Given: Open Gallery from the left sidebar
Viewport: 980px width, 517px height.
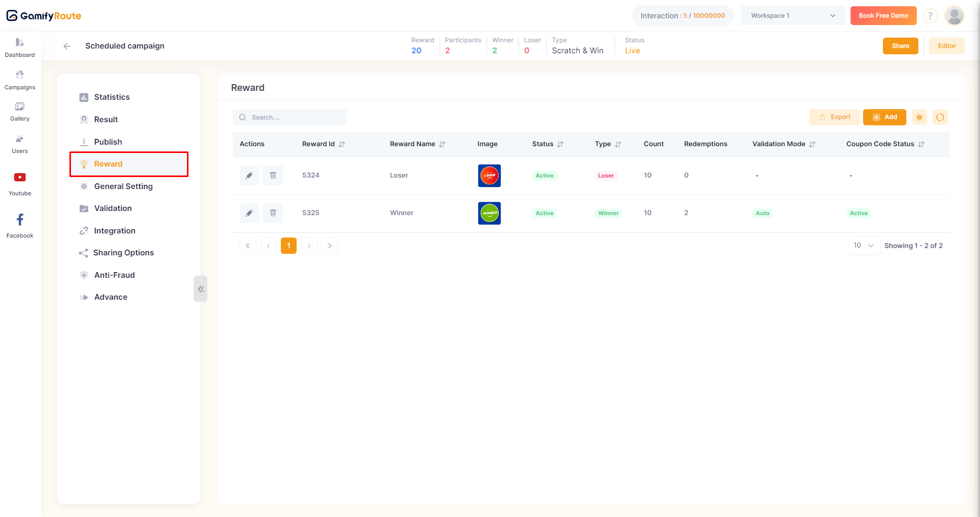Looking at the screenshot, I should (20, 111).
